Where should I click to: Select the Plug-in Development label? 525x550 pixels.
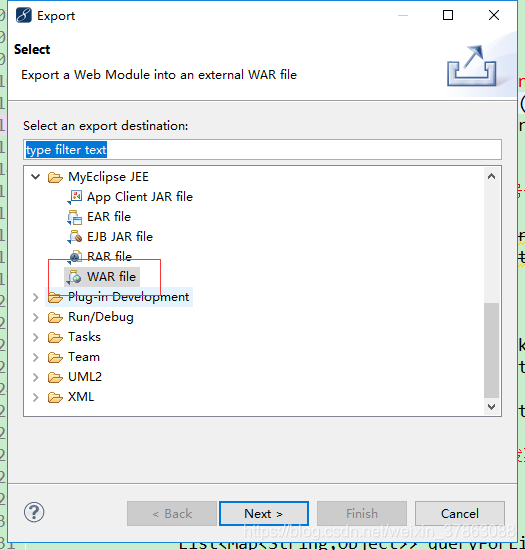pos(128,297)
